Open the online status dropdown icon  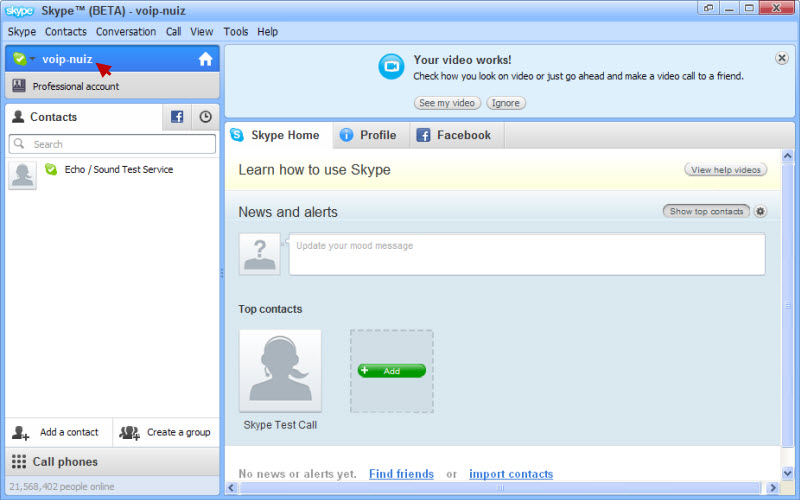(x=23, y=59)
